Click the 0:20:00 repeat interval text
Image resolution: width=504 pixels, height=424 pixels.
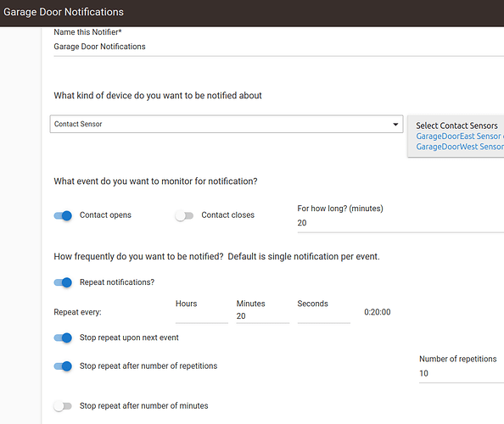pos(378,312)
